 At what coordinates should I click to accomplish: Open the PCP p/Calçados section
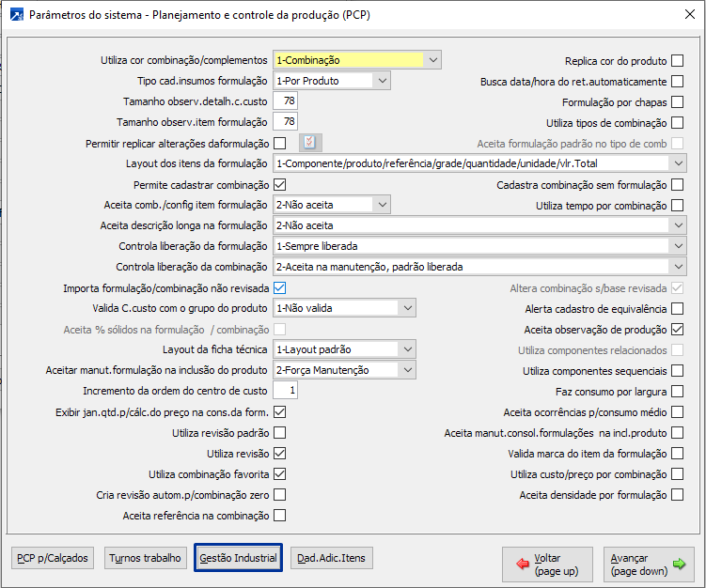tap(53, 558)
